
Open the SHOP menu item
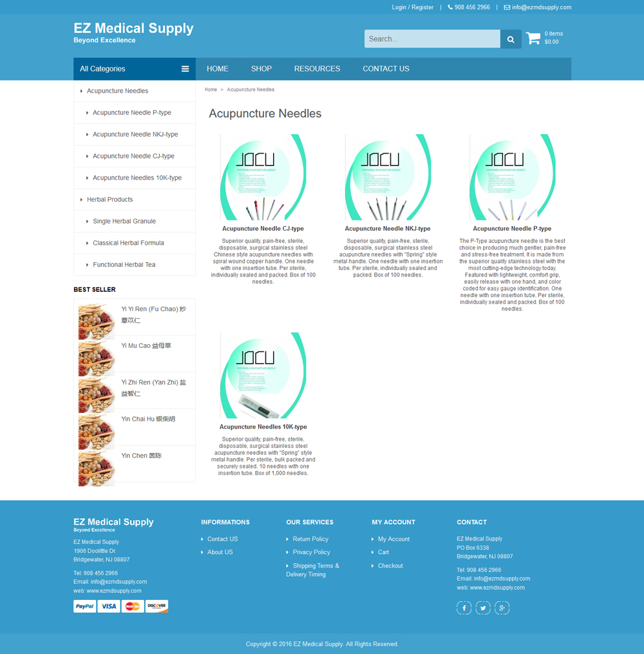[261, 69]
